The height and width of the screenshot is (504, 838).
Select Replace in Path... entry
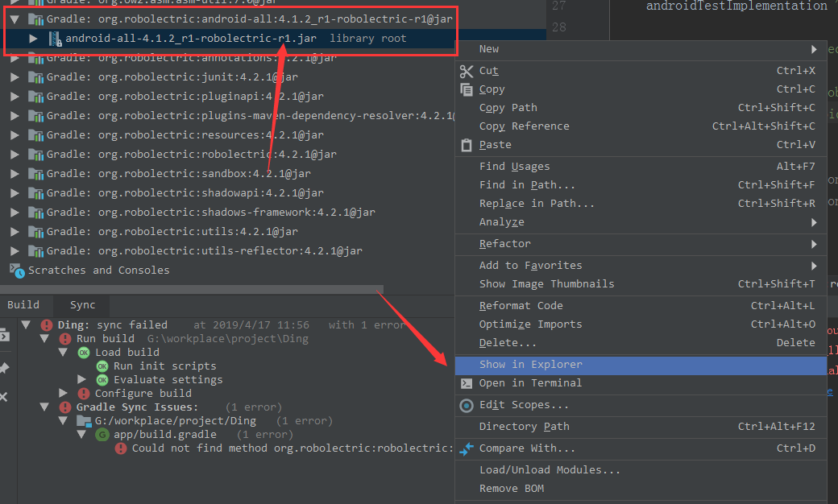coord(641,204)
